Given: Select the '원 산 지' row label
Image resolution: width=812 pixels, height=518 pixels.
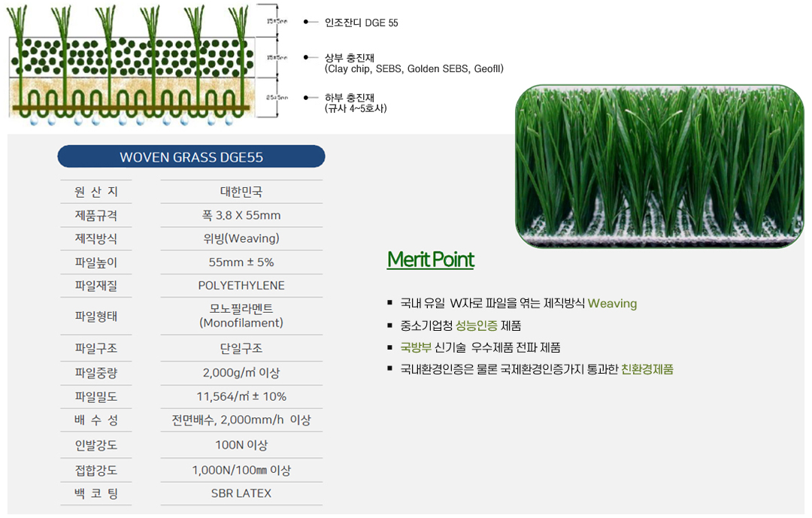Looking at the screenshot, I should [x=96, y=192].
